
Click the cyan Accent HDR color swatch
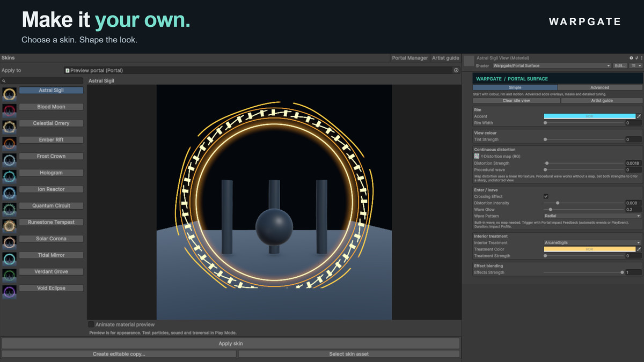(590, 116)
